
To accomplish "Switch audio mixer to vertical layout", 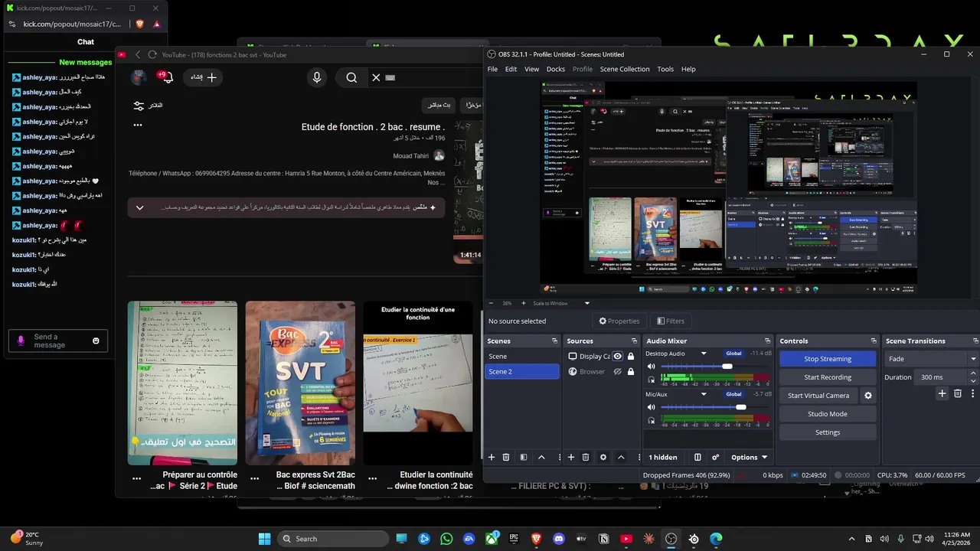I will (x=697, y=457).
